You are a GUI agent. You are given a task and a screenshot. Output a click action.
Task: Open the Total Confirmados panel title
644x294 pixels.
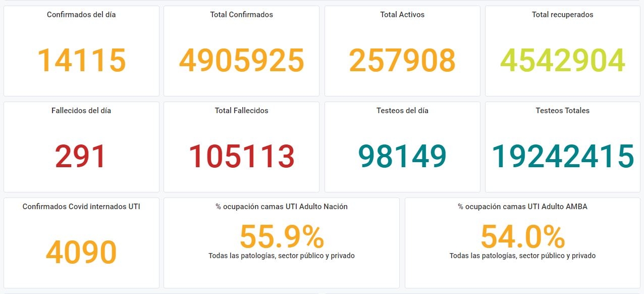coord(242,15)
